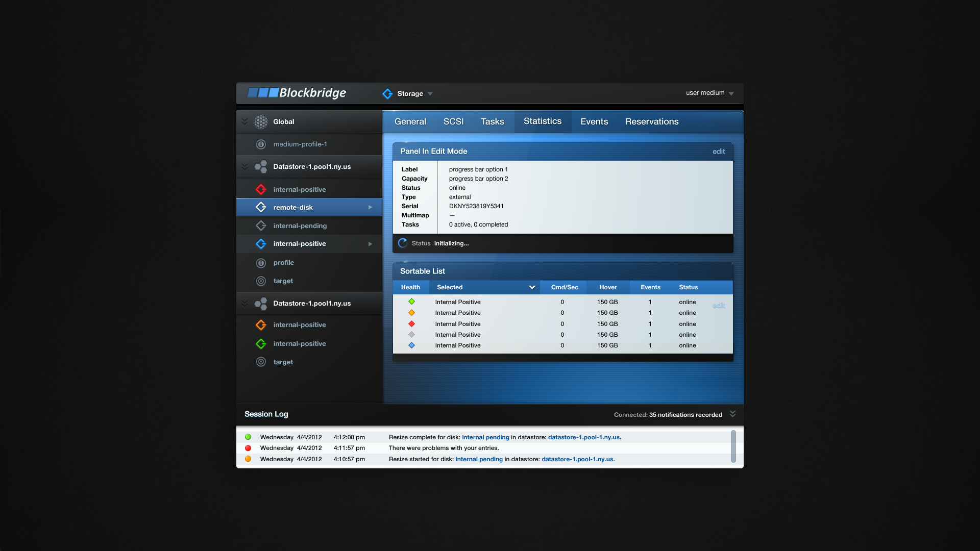Collapse the Global tree section
The height and width of the screenshot is (551, 980).
[244, 121]
